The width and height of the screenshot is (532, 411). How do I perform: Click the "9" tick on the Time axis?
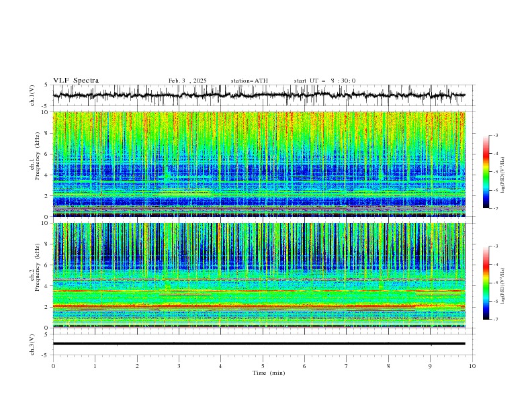coord(430,366)
